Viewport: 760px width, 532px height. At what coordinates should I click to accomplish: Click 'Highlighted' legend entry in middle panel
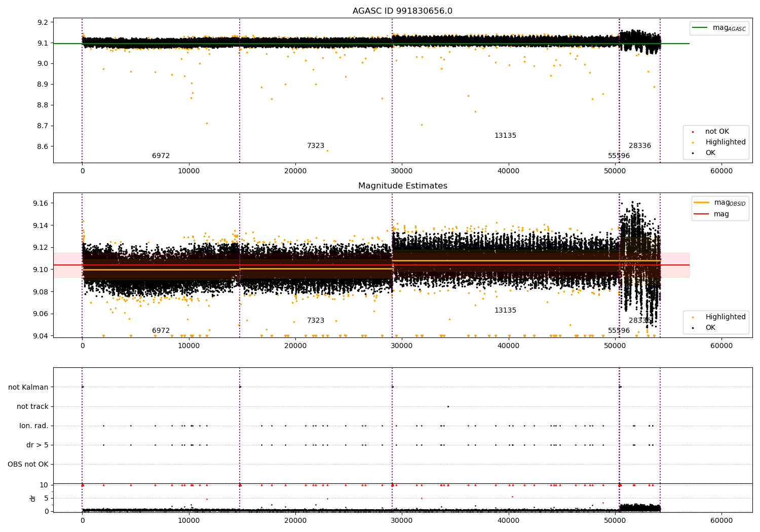725,317
